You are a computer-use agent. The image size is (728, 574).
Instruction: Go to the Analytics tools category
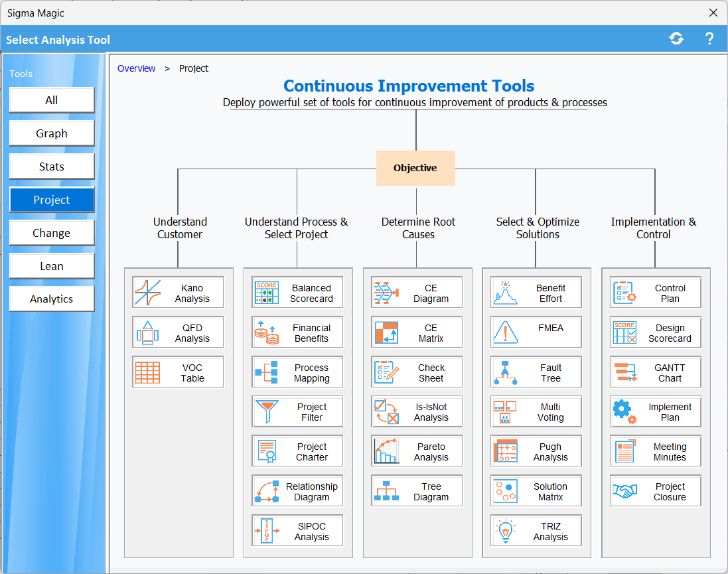click(x=52, y=299)
